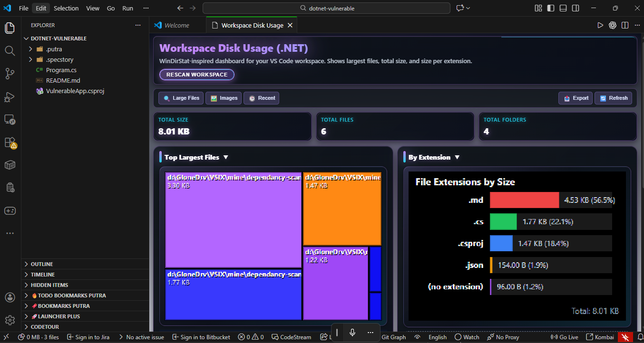Collapse the Top Largest Files section
Image resolution: width=644 pixels, height=343 pixels.
226,157
